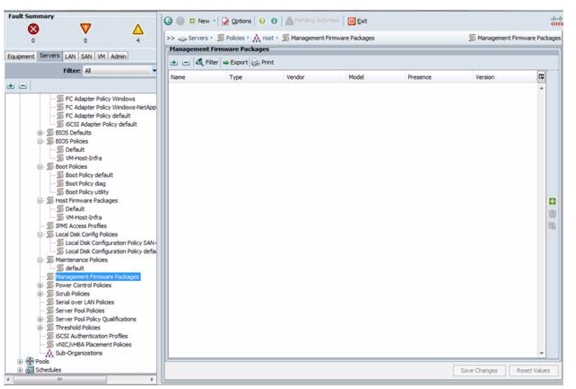Expand the Scrub Policies node
The height and width of the screenshot is (389, 576).
[40, 293]
